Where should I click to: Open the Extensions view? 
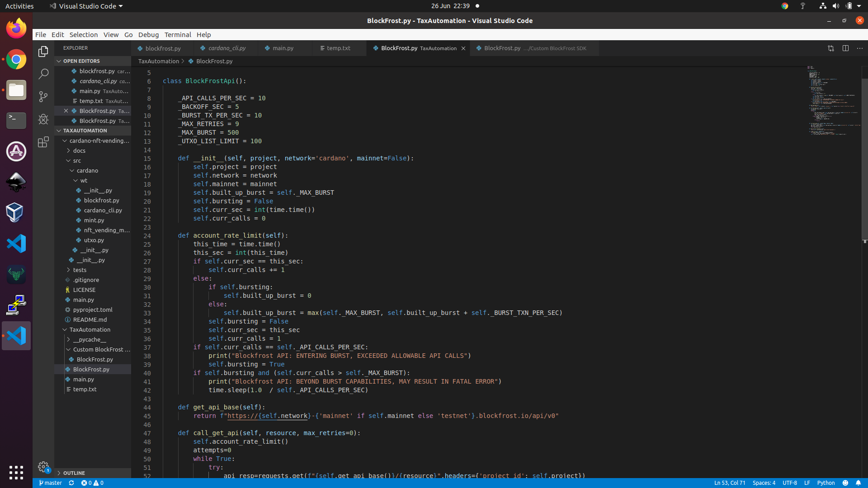[43, 142]
